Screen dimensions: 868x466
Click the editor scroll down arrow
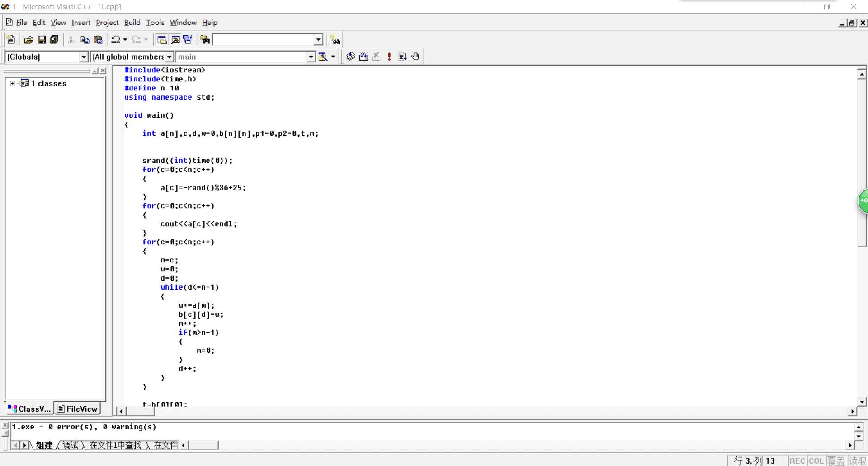[862, 401]
